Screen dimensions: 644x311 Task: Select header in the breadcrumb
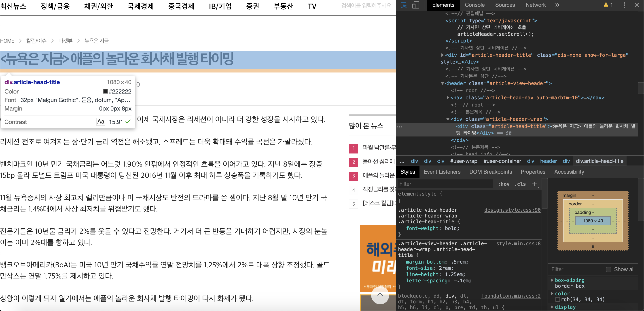(548, 161)
